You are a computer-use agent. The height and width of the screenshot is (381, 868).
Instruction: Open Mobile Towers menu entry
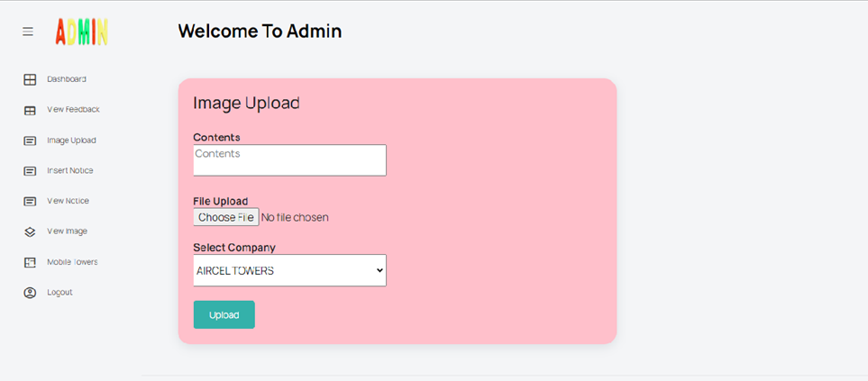[72, 262]
